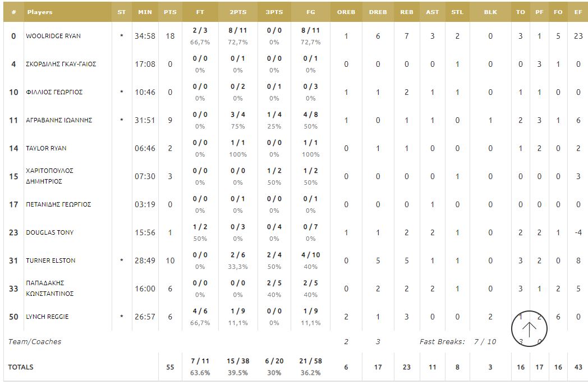Open ΦΙΛΛΙΟΣ ΓΕΩΡΓΙΟΣ player link
This screenshot has height=384, width=588.
(54, 92)
